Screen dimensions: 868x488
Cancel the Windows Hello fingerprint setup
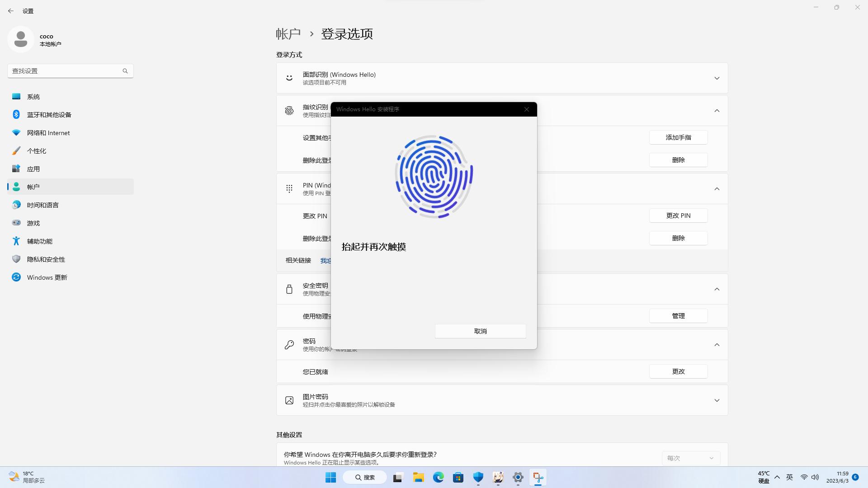coord(480,331)
